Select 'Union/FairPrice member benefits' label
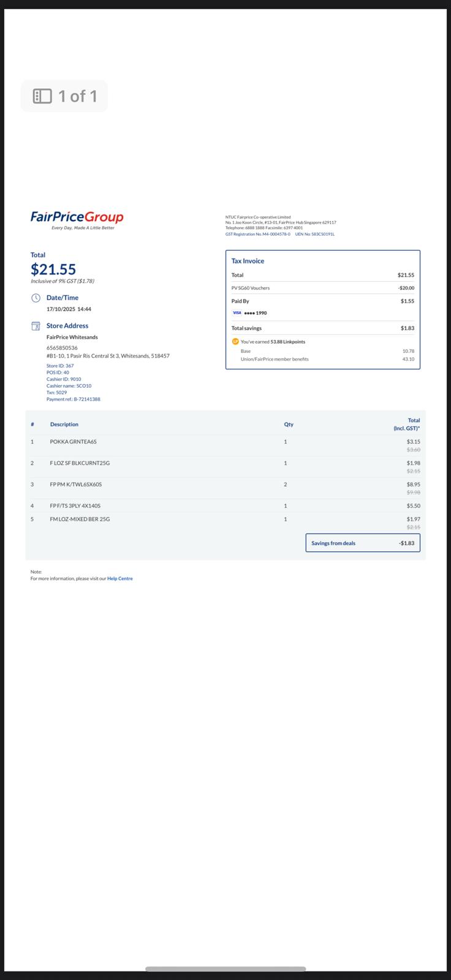The height and width of the screenshot is (980, 451). pos(275,360)
